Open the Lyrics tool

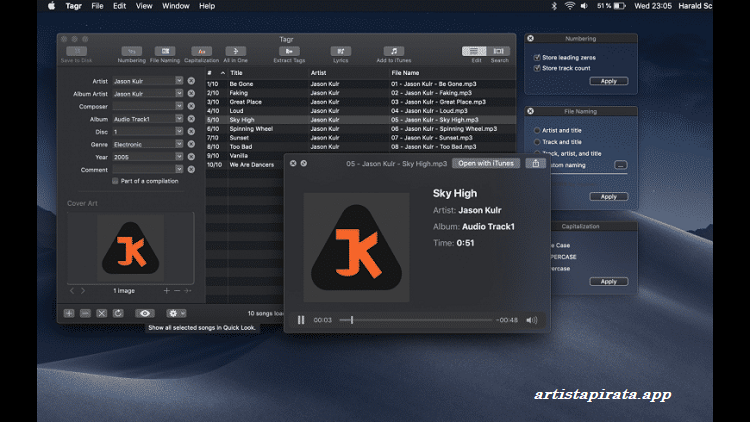pyautogui.click(x=342, y=50)
